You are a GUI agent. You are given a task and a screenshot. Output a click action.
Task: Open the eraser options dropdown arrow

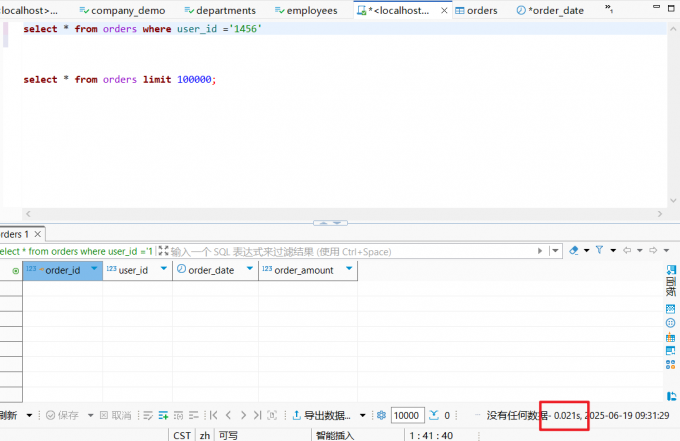click(586, 251)
